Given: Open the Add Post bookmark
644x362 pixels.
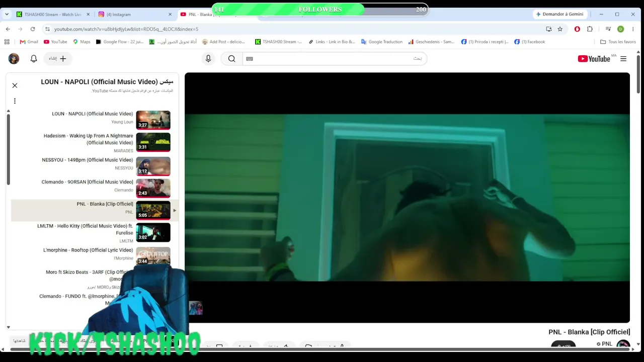Looking at the screenshot, I should pyautogui.click(x=224, y=42).
